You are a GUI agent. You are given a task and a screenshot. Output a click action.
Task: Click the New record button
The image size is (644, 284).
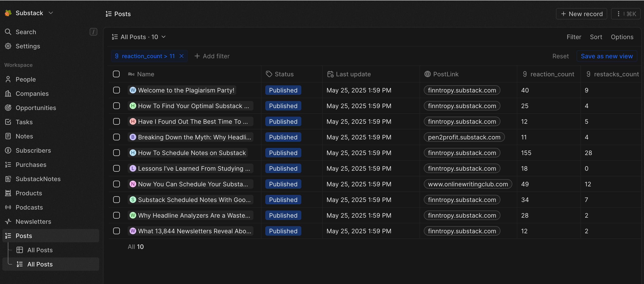tap(582, 14)
